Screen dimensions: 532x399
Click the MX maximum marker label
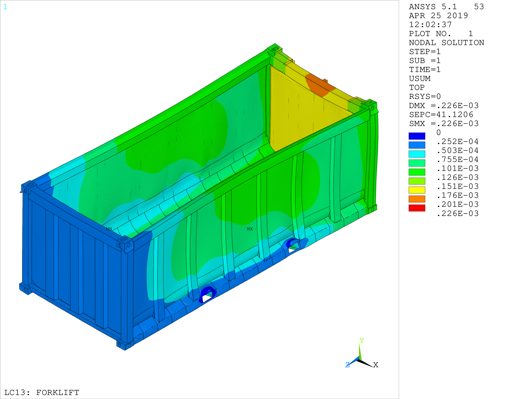250,229
